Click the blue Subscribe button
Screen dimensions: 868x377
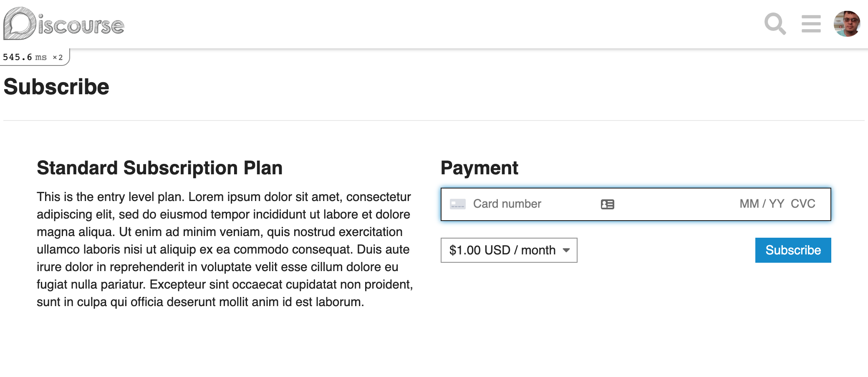point(793,250)
